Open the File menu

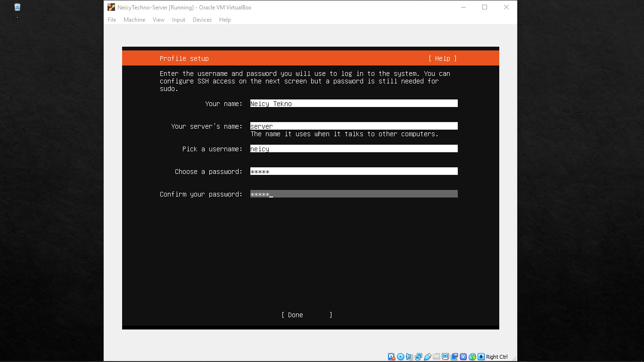pos(112,20)
